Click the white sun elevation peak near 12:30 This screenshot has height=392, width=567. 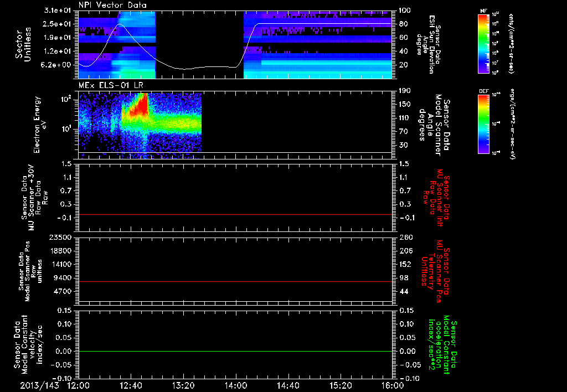(120, 24)
